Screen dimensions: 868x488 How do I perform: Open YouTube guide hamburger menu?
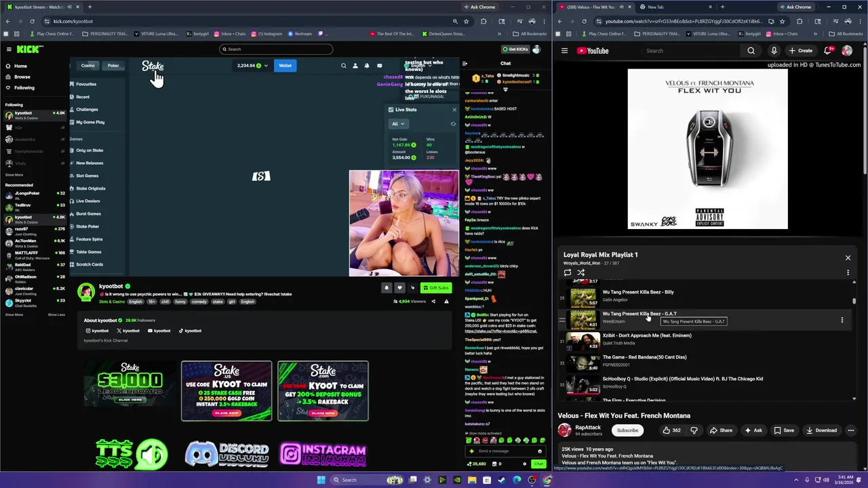564,50
